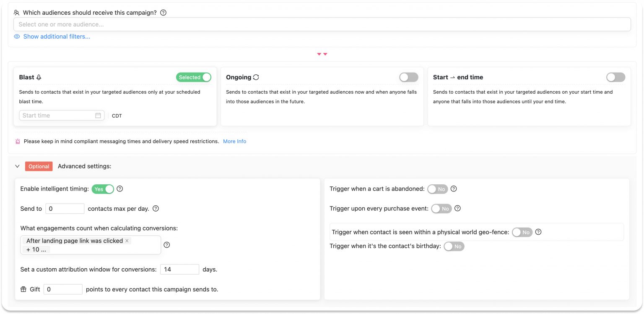The width and height of the screenshot is (644, 314).
Task: Collapse the Advanced settings chevron
Action: point(17,166)
